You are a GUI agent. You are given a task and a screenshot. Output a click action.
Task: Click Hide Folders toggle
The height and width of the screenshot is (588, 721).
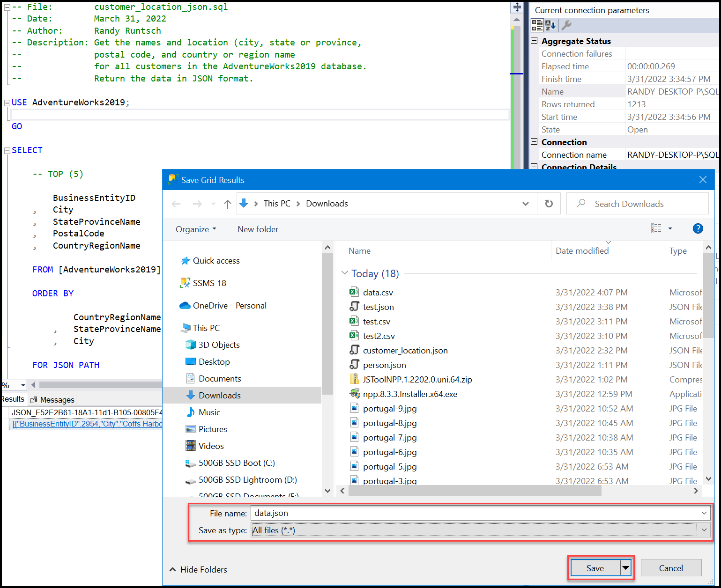pyautogui.click(x=198, y=570)
